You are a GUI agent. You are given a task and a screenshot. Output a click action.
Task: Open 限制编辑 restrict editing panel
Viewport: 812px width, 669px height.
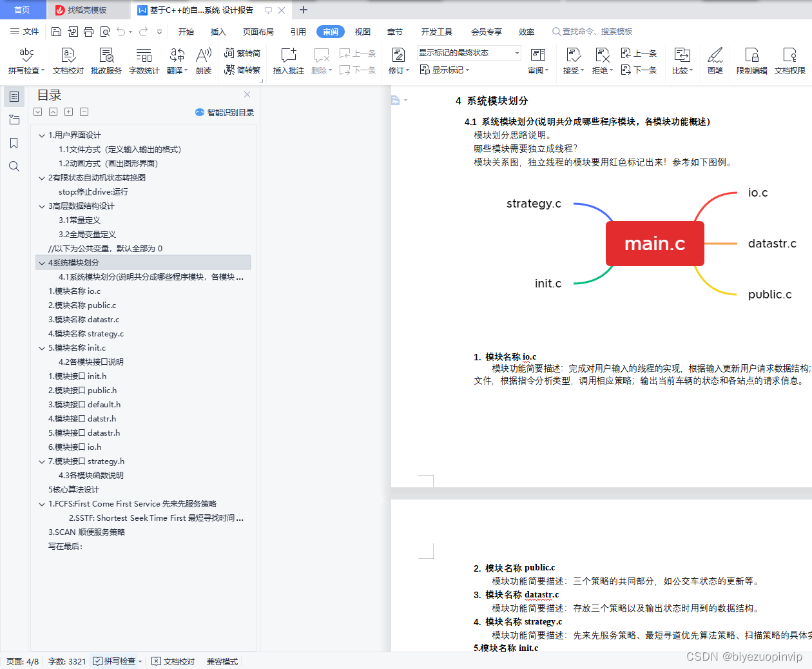[x=750, y=61]
